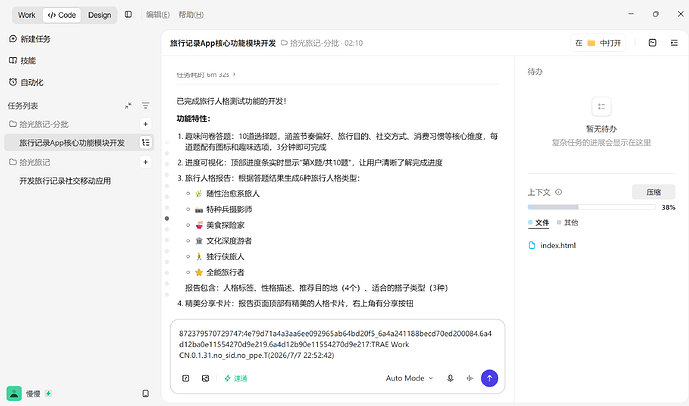
Task: Click the sidebar toggle icon beside Design
Action: point(128,14)
